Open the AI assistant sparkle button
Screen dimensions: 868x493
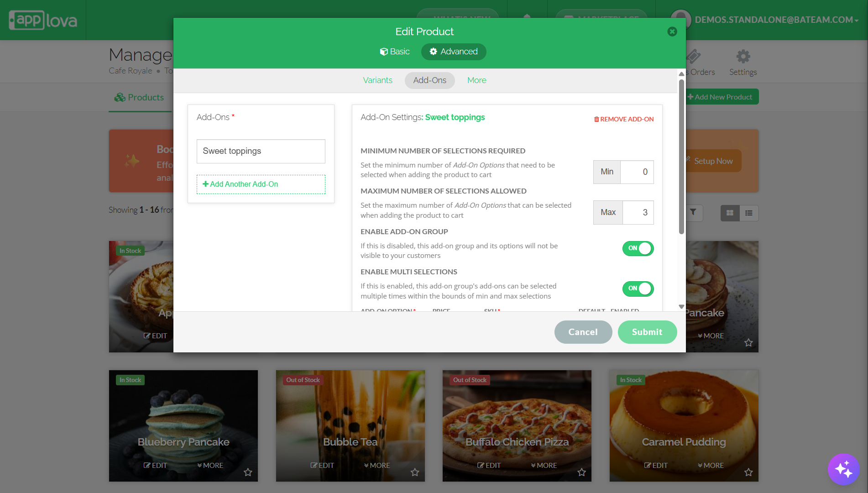[843, 469]
